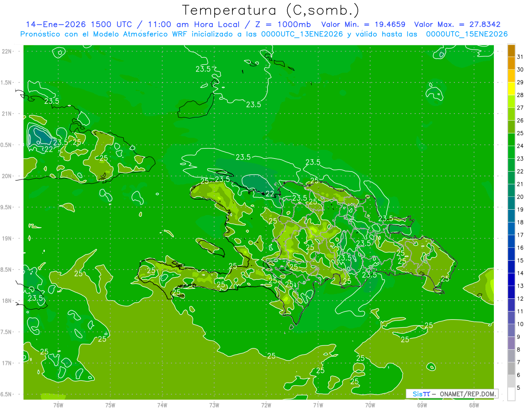Click the colorbar value 24

[x=520, y=146]
